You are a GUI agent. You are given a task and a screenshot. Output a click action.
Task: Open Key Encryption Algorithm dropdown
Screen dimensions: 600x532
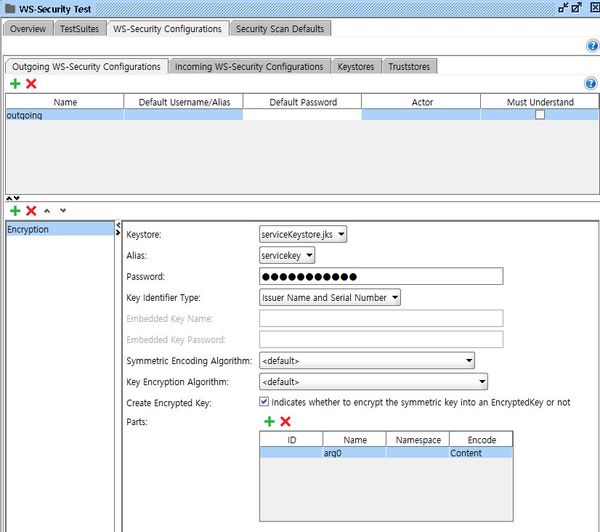(373, 381)
